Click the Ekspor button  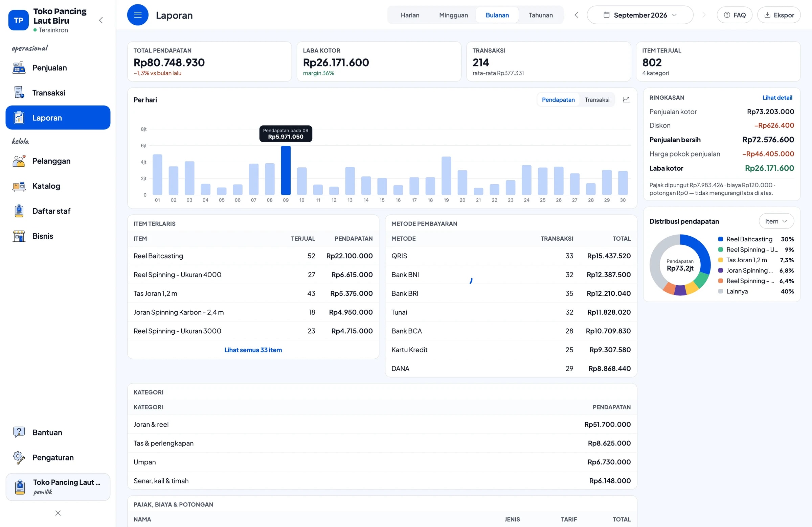click(x=779, y=15)
